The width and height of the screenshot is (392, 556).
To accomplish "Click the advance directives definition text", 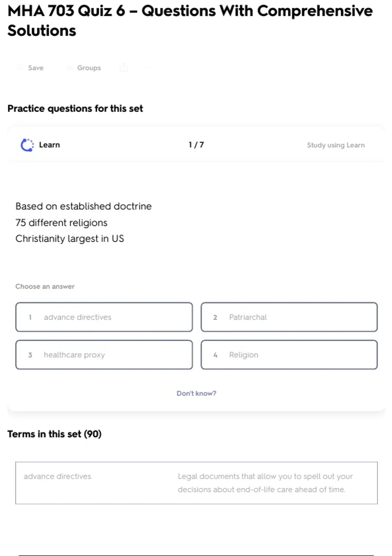I will [x=265, y=483].
